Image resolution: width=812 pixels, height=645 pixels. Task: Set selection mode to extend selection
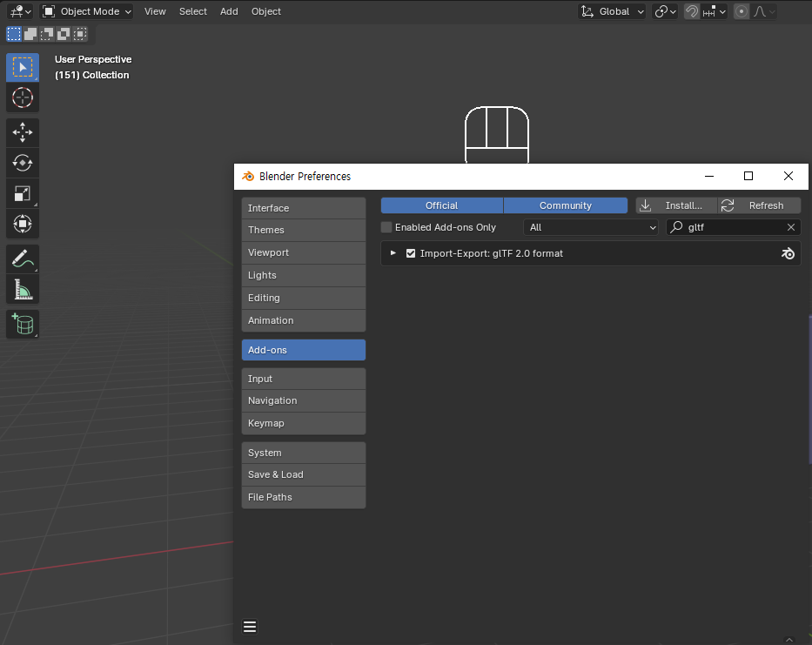click(30, 34)
